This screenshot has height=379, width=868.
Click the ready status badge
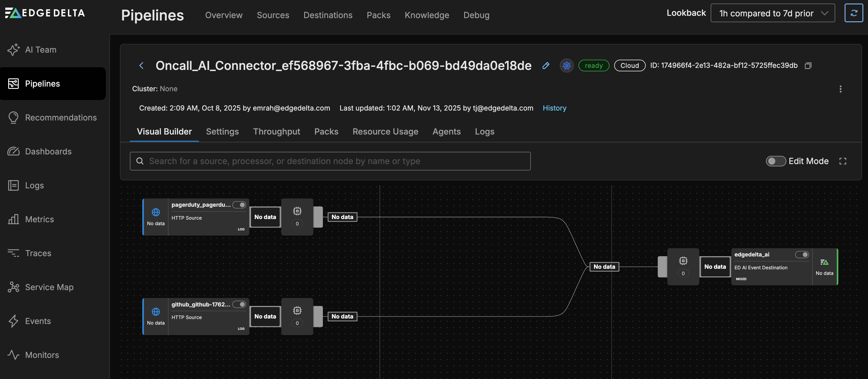(594, 65)
